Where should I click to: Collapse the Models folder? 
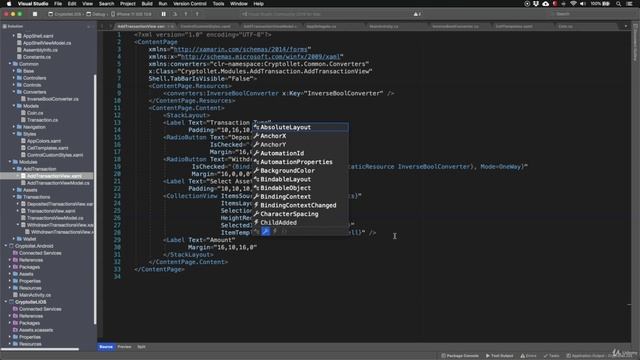click(14, 106)
